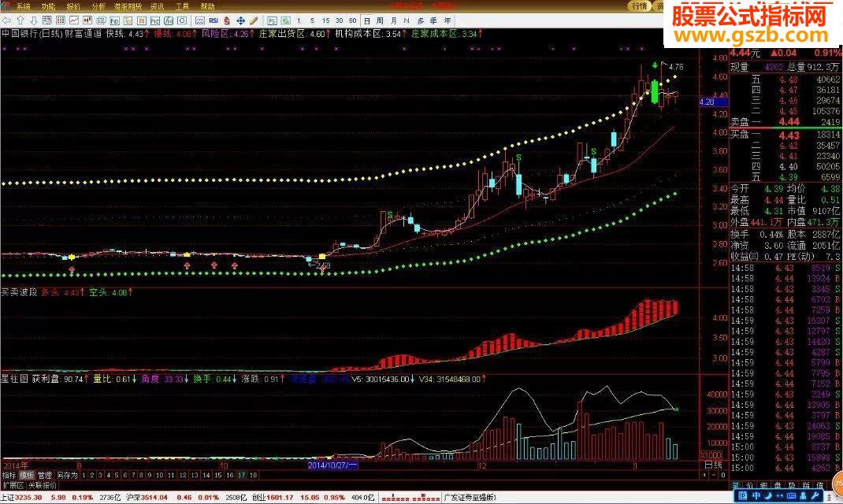
Task: Switch to 1-minute period
Action: (x=299, y=20)
